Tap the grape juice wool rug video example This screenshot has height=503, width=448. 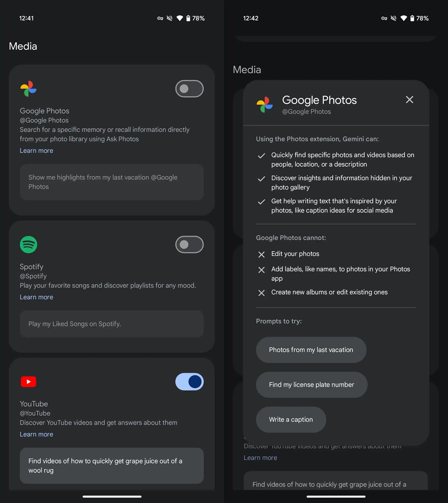click(112, 466)
